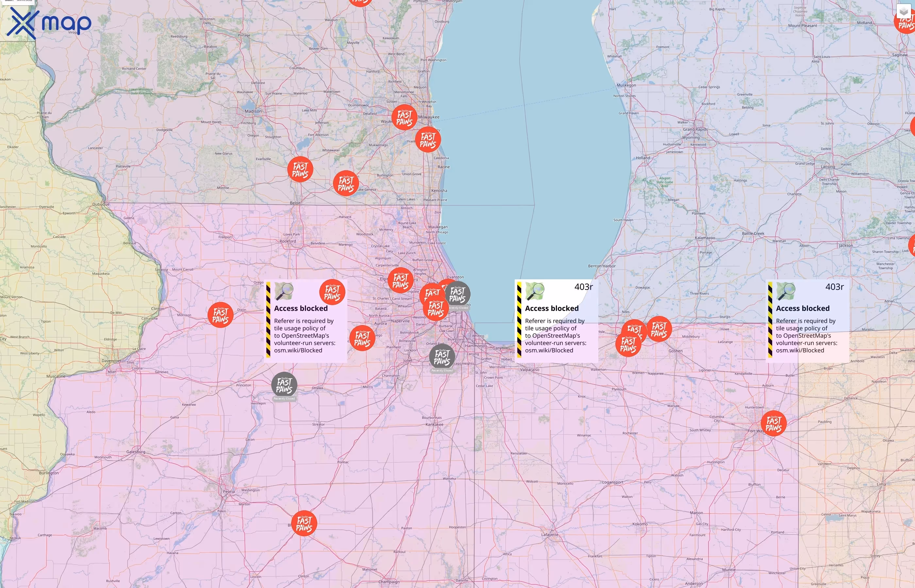
Task: Click osm.wiki/Blocked text in the right tile
Action: (x=800, y=351)
